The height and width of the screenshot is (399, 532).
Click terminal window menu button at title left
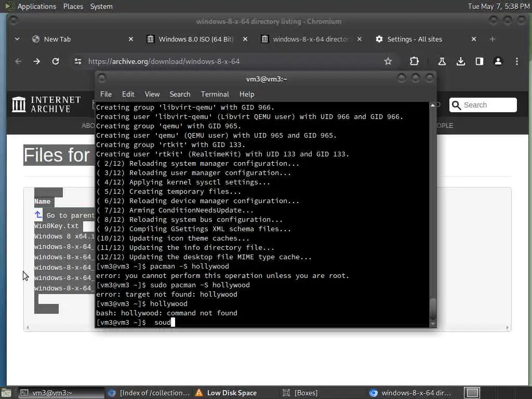(101, 78)
